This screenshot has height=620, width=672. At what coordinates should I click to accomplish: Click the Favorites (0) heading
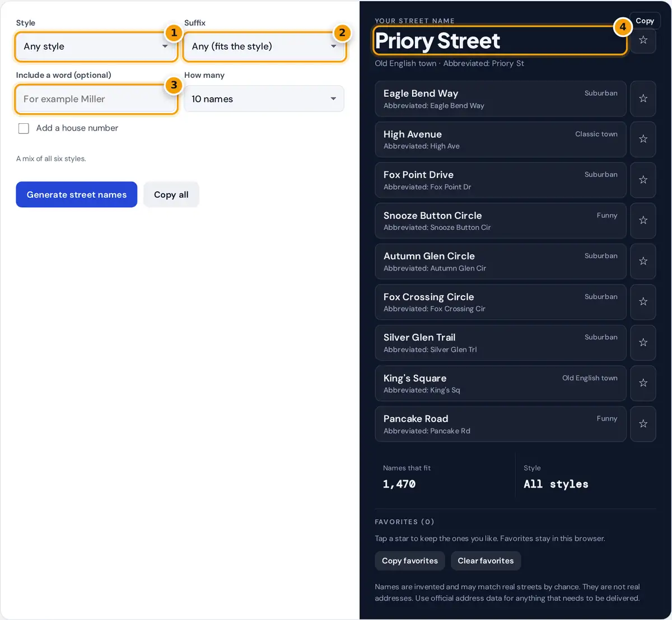point(404,521)
